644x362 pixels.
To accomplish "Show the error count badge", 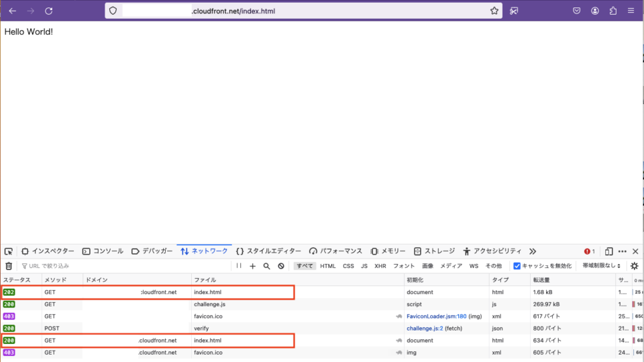I will (x=590, y=251).
